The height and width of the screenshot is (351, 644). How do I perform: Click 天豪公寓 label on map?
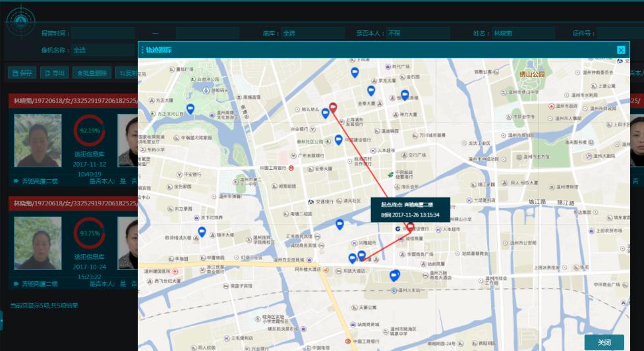pos(368,308)
